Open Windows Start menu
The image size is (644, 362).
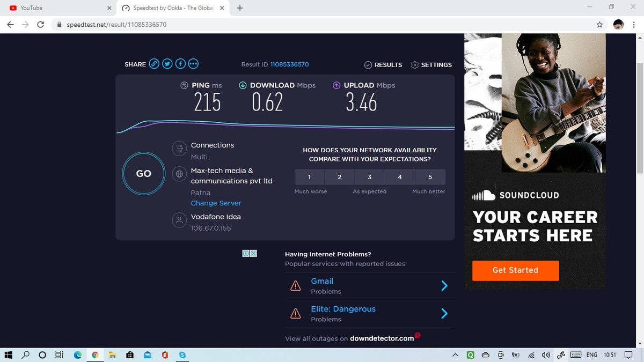(x=9, y=355)
